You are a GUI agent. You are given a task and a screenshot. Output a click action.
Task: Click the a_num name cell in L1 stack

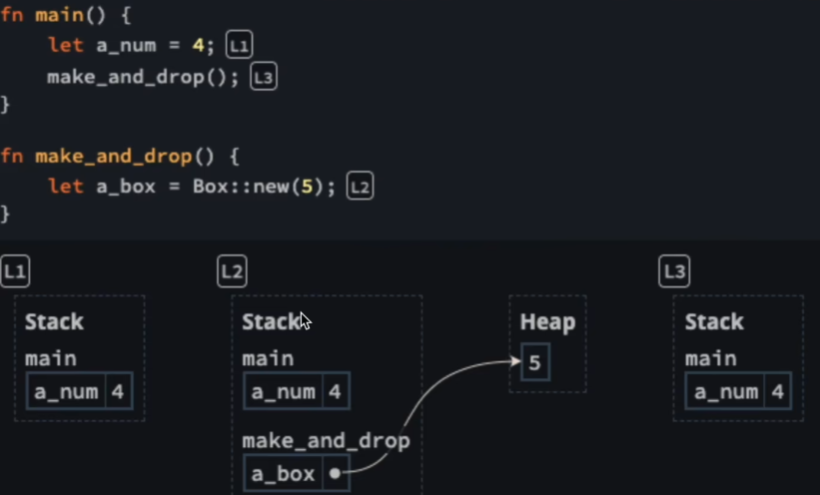click(x=67, y=392)
